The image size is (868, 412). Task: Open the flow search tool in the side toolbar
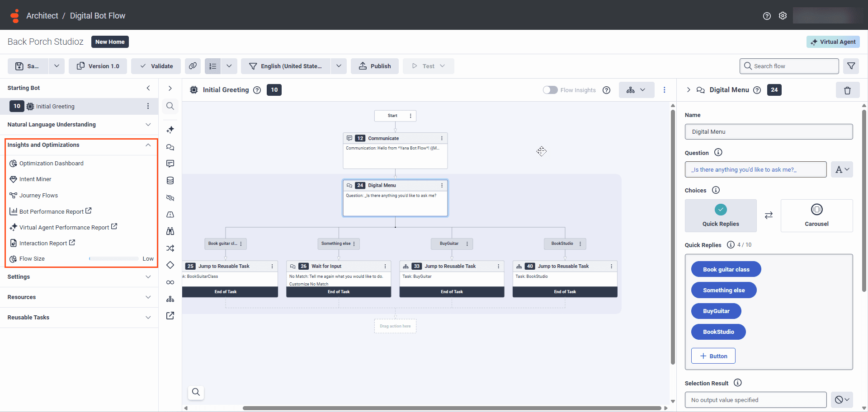(170, 106)
